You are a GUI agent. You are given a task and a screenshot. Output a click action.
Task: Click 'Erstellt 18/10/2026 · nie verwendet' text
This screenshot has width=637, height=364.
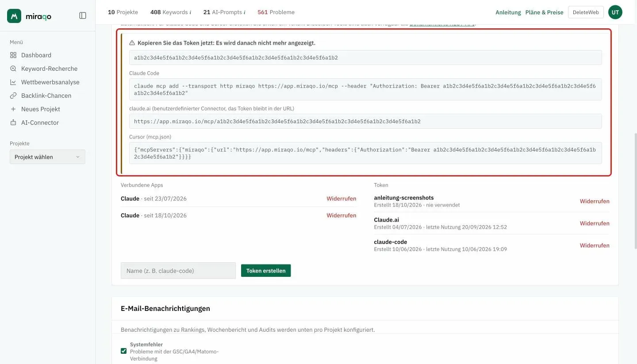[417, 205]
